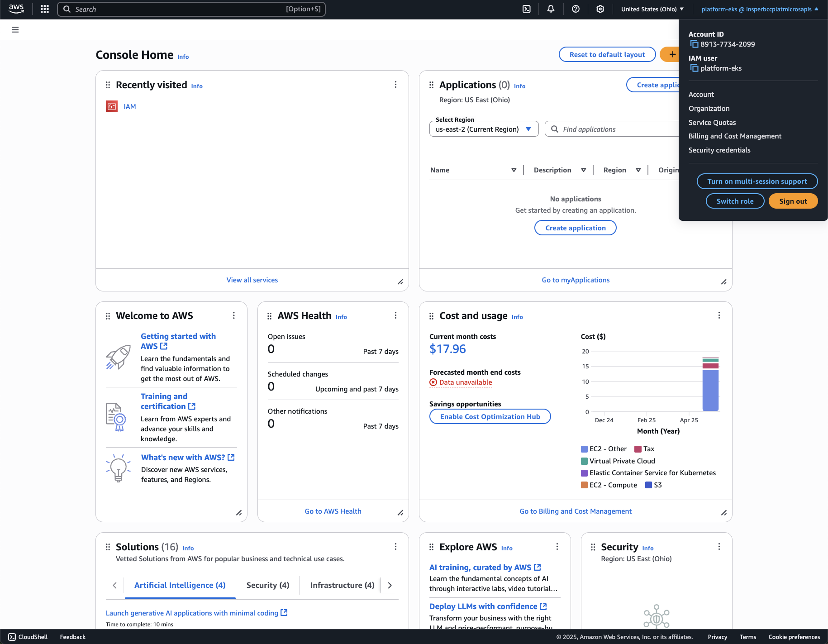Open the AWS services grid menu
The width and height of the screenshot is (828, 644).
point(44,9)
